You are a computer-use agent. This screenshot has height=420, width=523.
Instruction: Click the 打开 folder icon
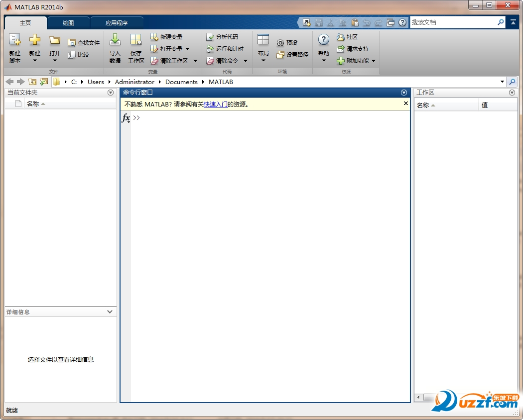55,40
